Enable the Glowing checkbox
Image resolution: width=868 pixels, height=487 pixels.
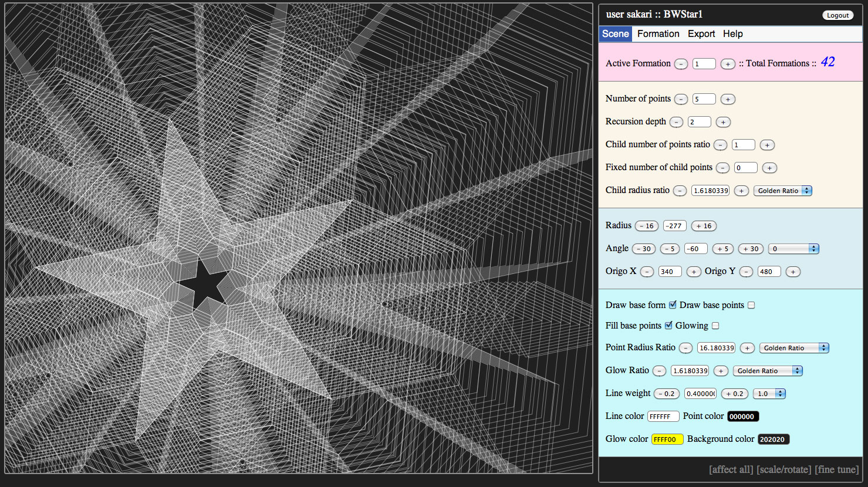point(715,326)
